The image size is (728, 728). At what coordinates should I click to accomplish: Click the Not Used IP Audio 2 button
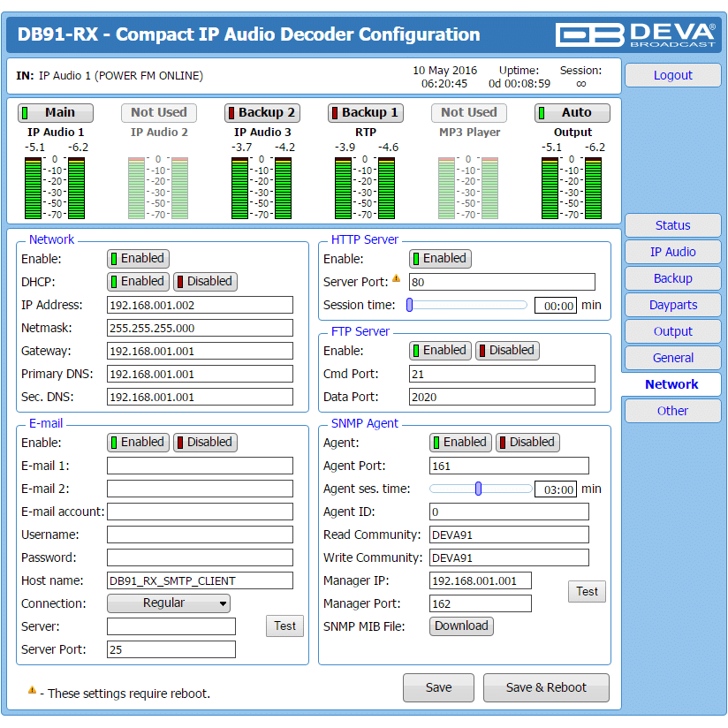(x=159, y=113)
